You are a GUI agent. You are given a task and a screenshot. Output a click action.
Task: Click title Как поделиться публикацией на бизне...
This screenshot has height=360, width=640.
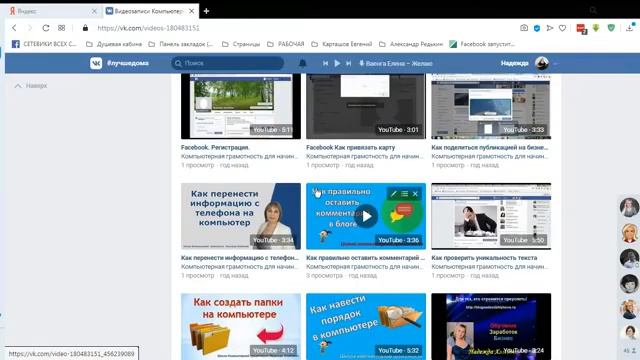tap(490, 147)
